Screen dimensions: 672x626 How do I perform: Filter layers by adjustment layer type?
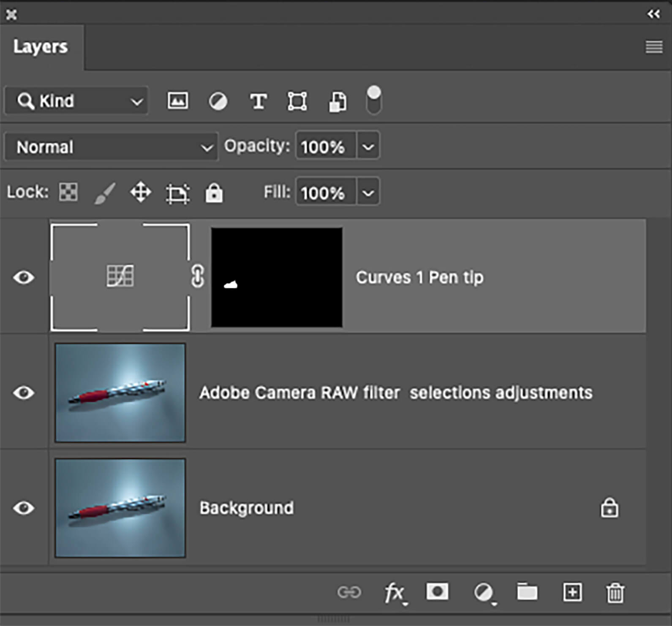point(218,101)
